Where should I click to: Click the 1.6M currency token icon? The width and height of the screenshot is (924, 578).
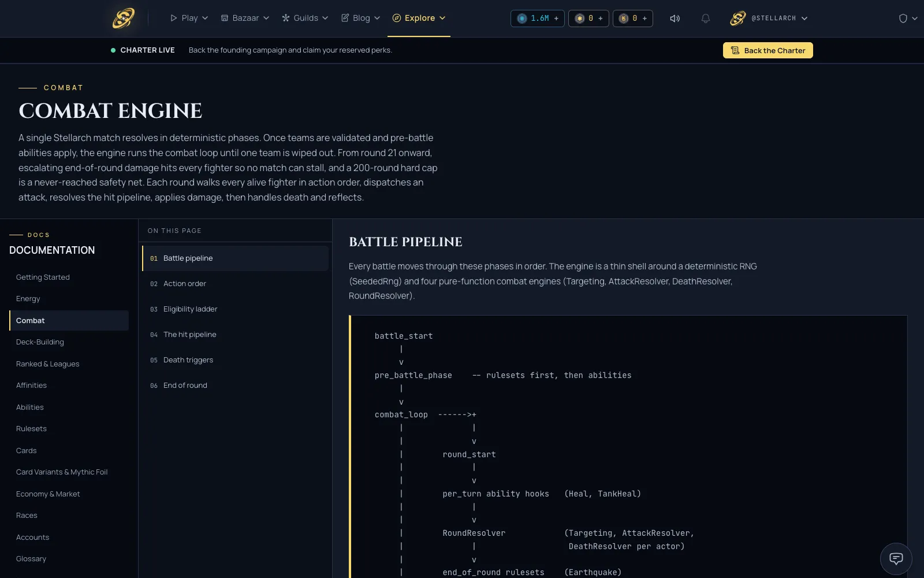522,18
